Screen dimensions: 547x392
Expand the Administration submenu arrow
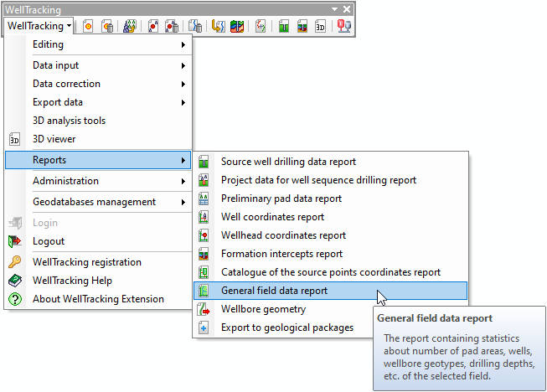183,182
